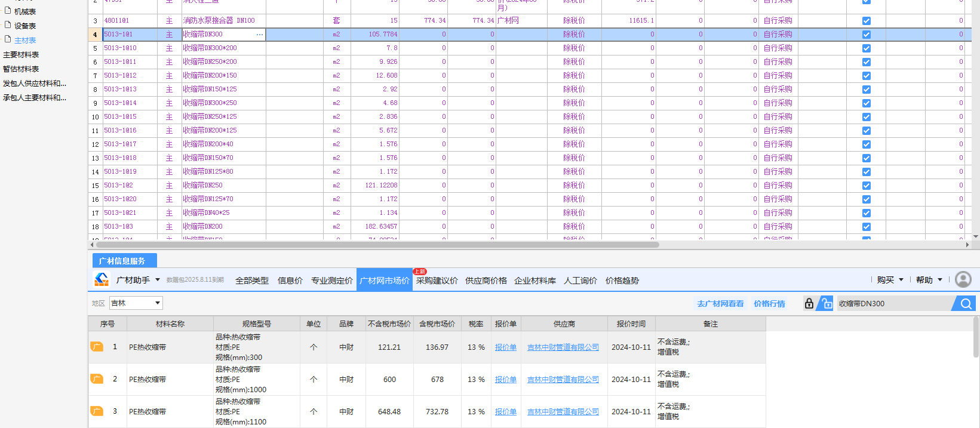Screen dimensions: 980x428
Task: Select 机械表 in the left tree
Action: click(25, 11)
